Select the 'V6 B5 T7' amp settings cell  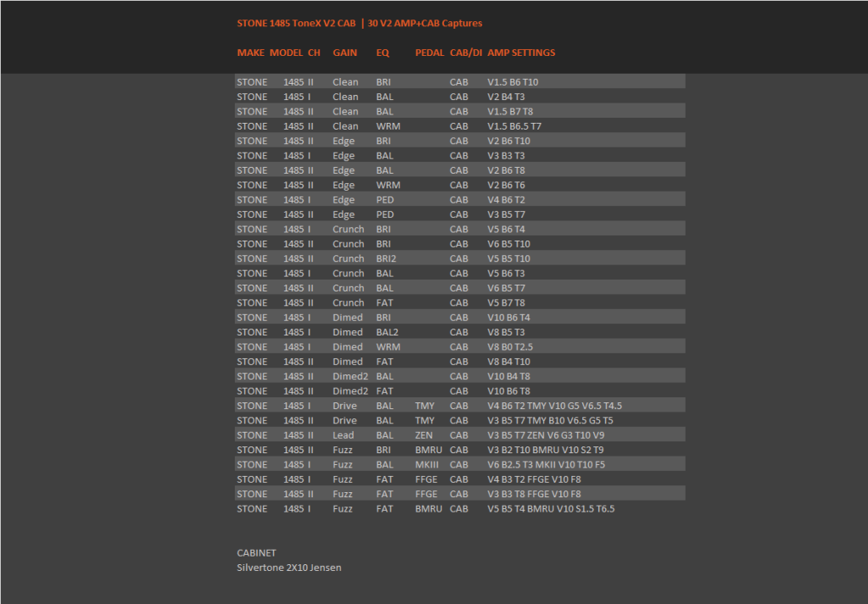(x=506, y=288)
